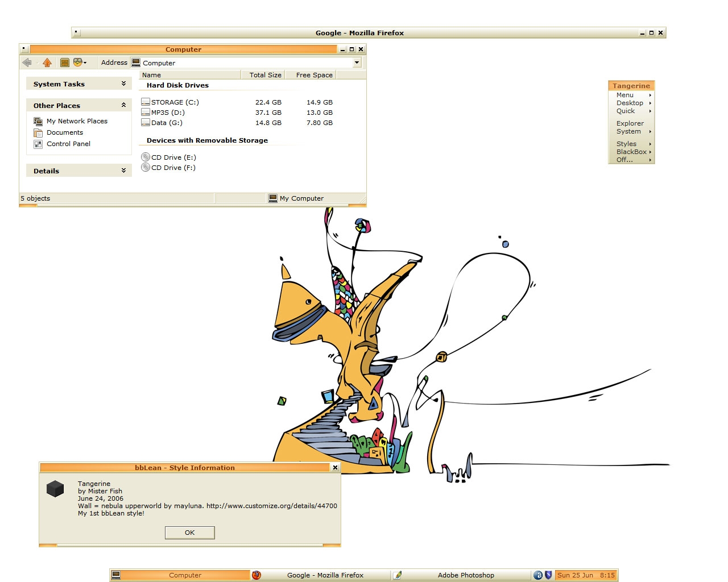Screen dimensions: 728x582
Task: Click the CD Drive (E:) disc icon
Action: point(146,157)
